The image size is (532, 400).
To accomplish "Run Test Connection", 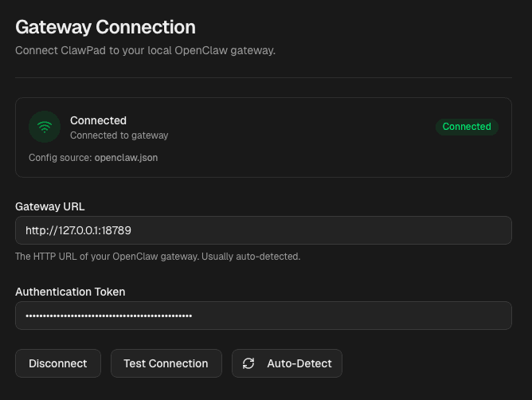I will [166, 363].
